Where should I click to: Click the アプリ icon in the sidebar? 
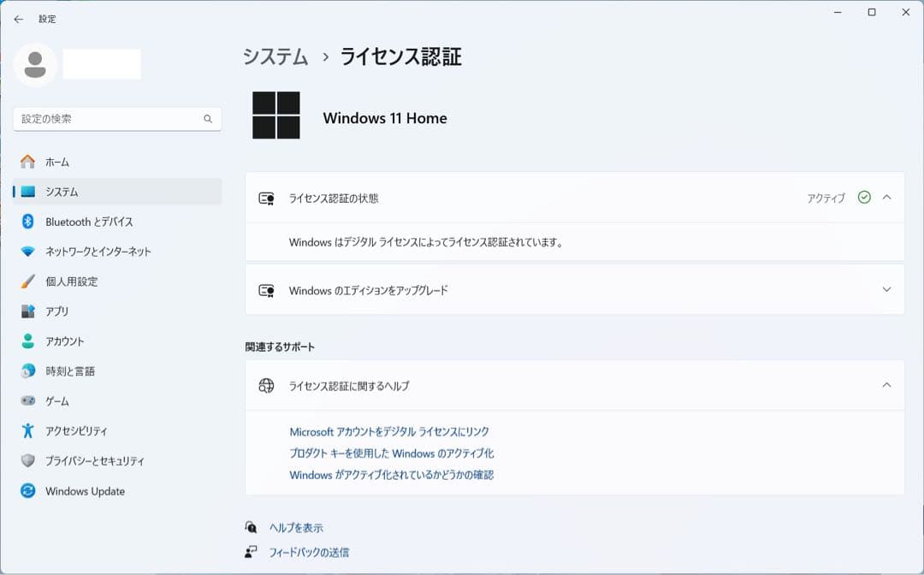[28, 311]
